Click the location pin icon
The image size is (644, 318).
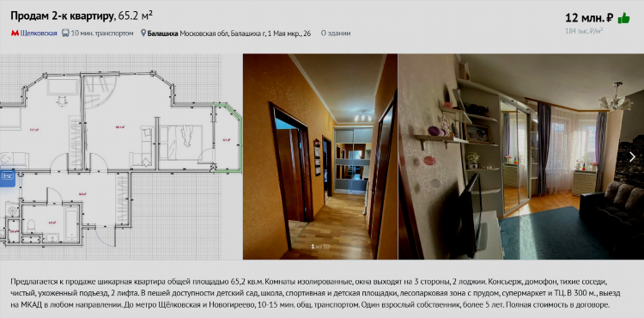coord(143,33)
